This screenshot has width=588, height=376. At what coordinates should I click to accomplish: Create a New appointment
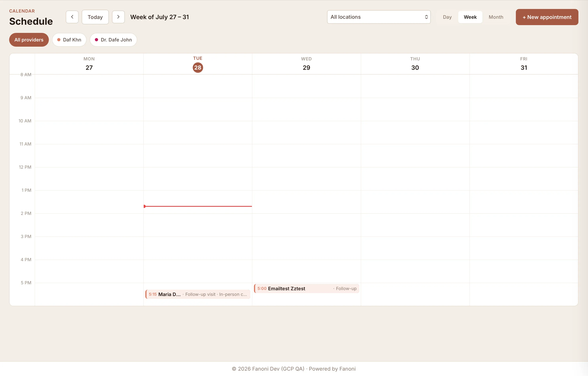[x=547, y=17]
